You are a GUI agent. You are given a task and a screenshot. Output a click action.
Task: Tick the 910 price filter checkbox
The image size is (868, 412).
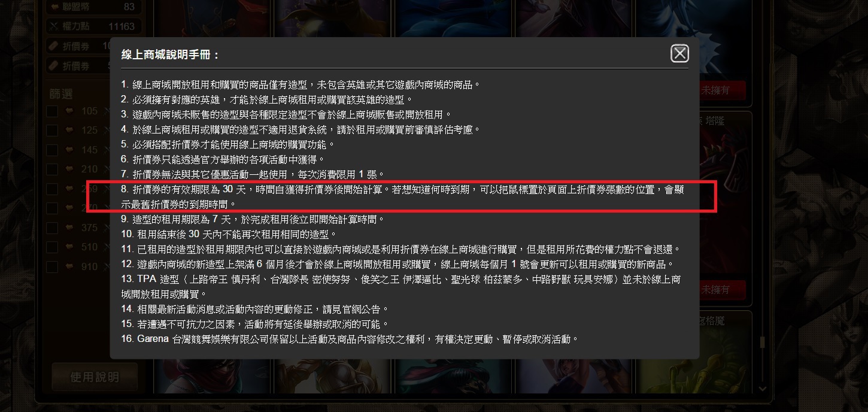click(x=52, y=266)
